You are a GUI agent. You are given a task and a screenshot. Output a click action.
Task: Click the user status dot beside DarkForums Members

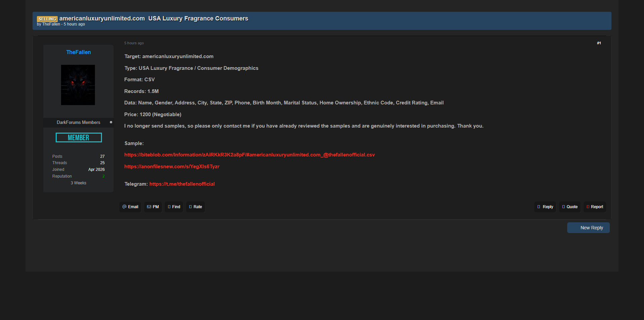tap(111, 122)
